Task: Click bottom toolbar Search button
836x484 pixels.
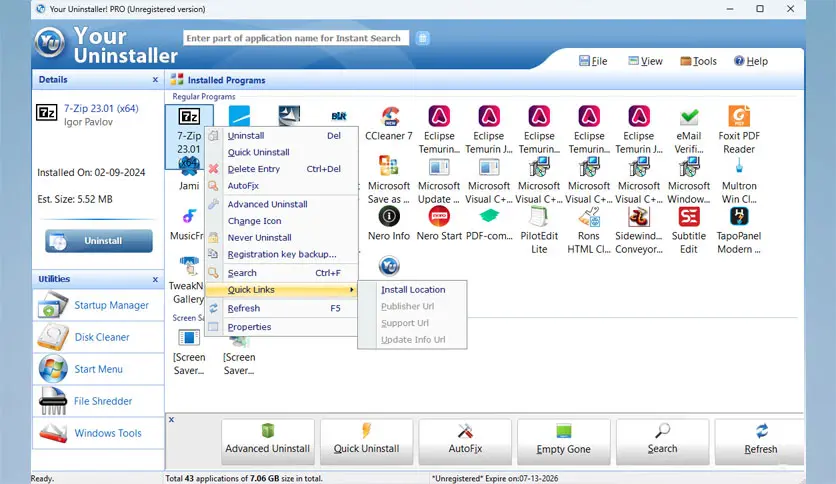Action: click(662, 441)
